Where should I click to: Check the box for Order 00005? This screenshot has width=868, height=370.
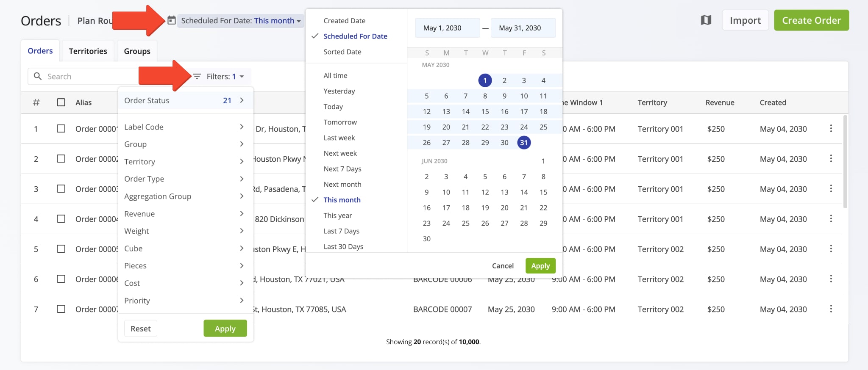61,249
